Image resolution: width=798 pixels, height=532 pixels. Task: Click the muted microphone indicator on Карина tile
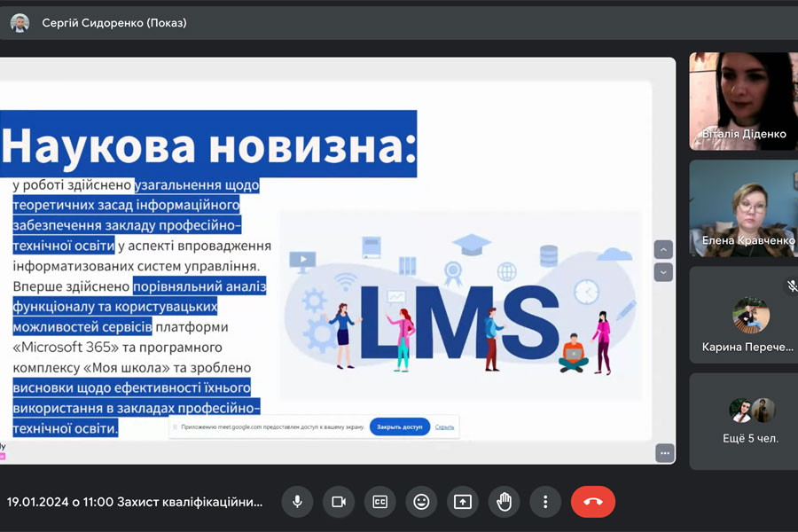coord(792,286)
